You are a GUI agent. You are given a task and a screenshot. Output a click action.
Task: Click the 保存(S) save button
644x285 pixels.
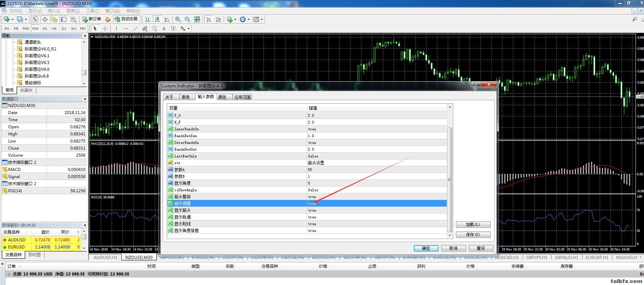point(473,235)
